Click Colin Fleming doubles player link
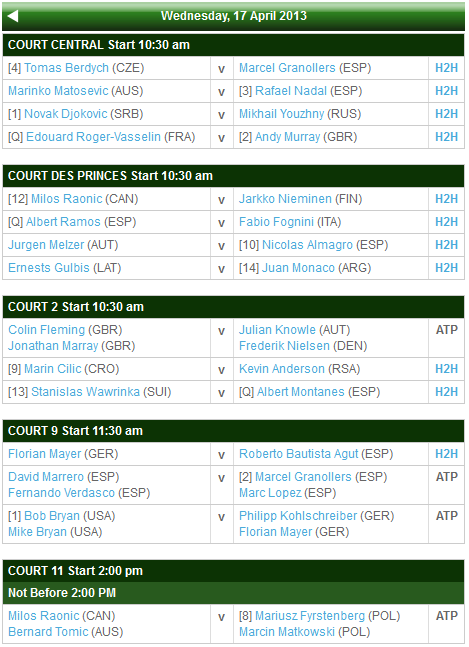Viewport: 469px width, 647px height. (47, 330)
